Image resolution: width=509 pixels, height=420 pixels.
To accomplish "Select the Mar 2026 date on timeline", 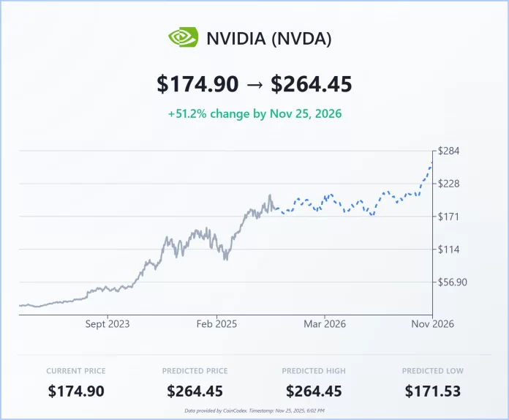I will [x=325, y=323].
